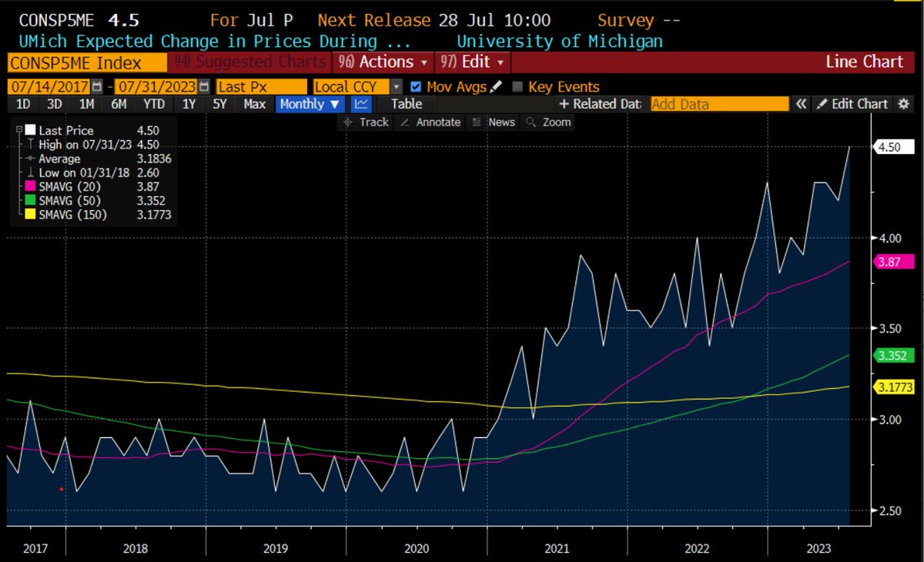The width and height of the screenshot is (924, 562).
Task: Click SMAVG (20) magenta color swatch
Action: click(x=29, y=187)
